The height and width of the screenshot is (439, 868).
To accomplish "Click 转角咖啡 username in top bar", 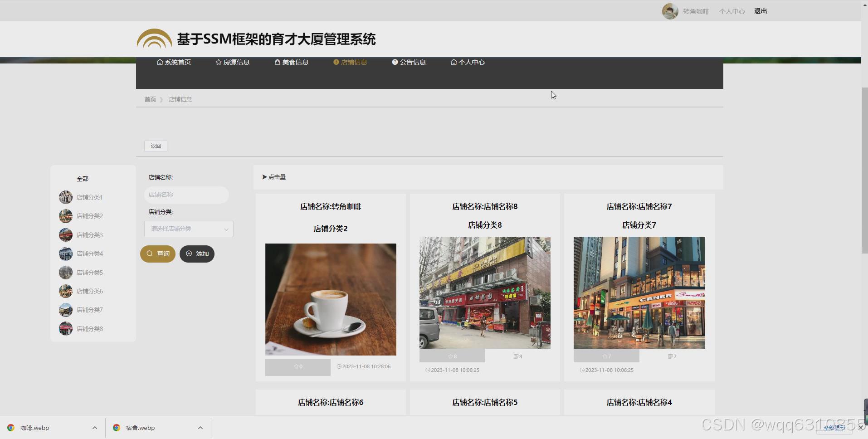I will pos(696,11).
